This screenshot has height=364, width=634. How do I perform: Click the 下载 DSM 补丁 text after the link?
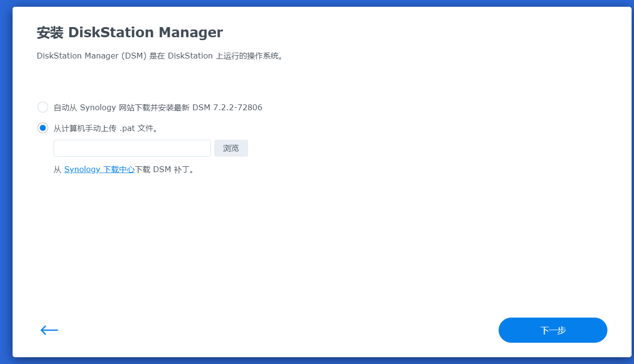164,170
